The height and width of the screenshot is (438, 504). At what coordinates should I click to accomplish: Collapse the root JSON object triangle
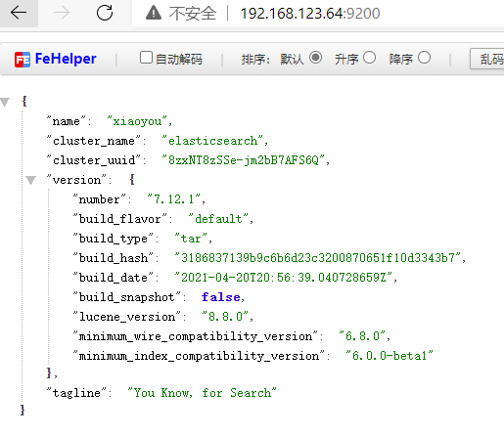[5, 102]
